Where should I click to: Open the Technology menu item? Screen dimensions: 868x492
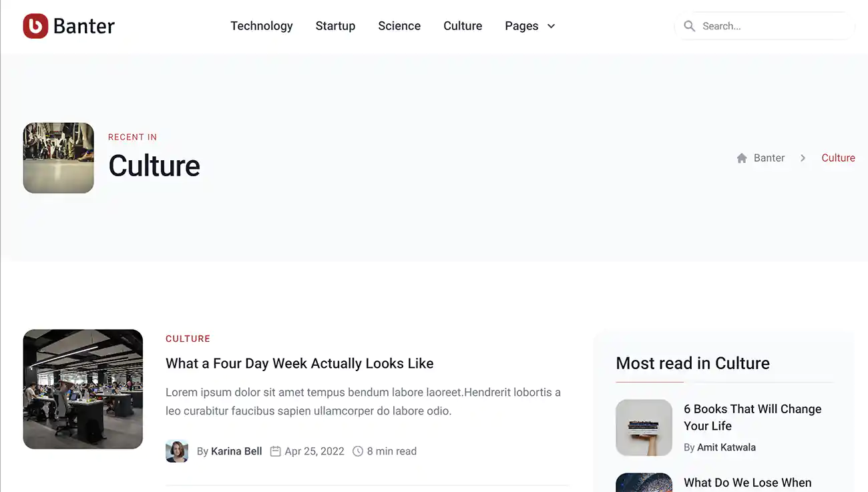[x=262, y=26]
